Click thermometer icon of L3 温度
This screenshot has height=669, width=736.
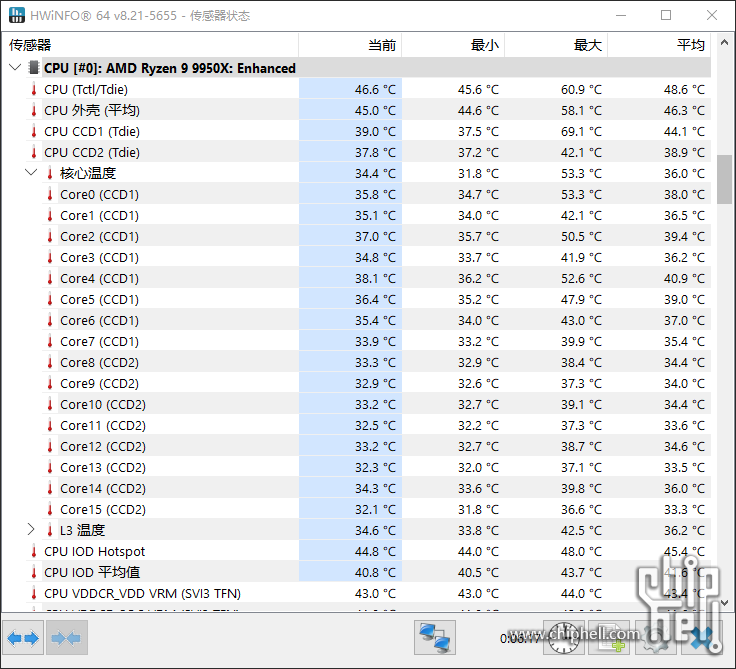pos(50,530)
